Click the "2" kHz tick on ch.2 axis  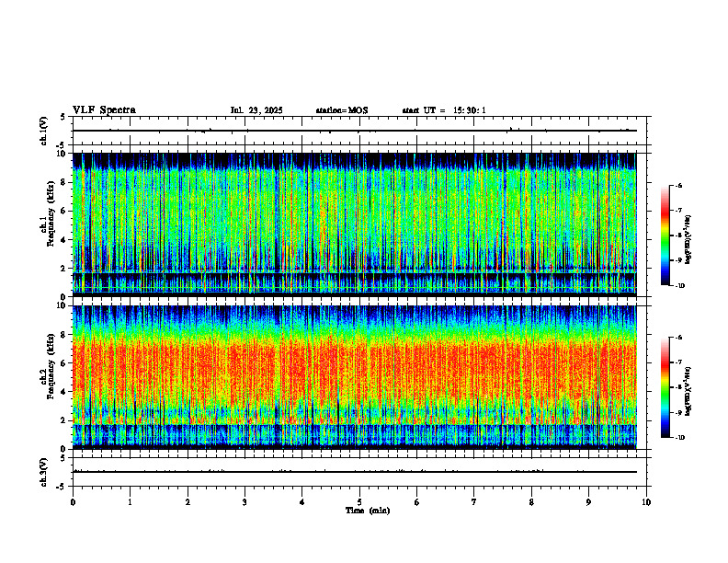pos(64,420)
